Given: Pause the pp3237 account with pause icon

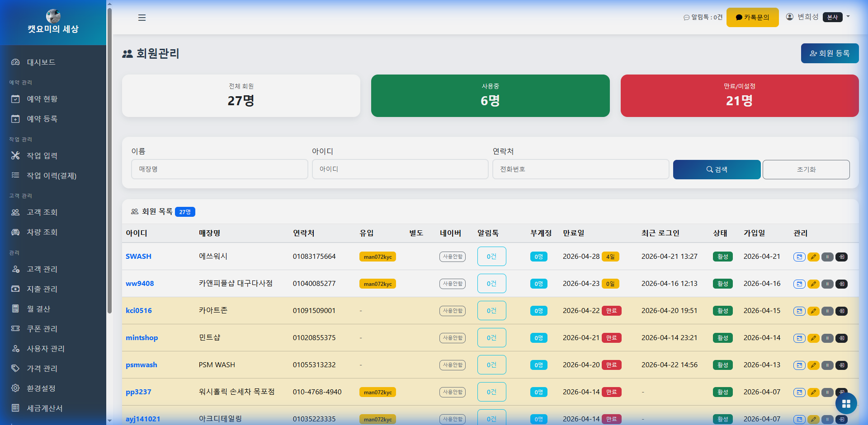Looking at the screenshot, I should 827,392.
